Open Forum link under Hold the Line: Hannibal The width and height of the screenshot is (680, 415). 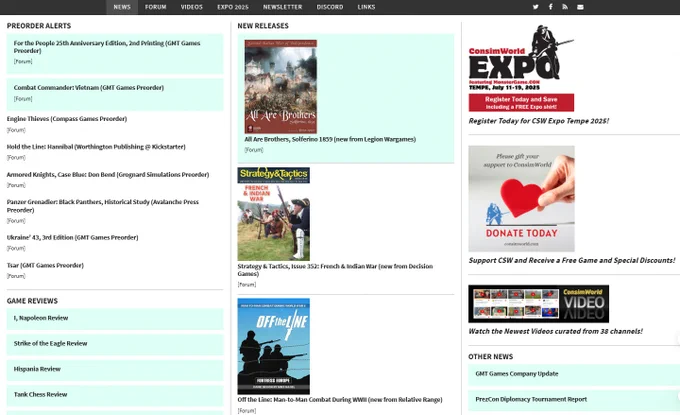point(16,158)
